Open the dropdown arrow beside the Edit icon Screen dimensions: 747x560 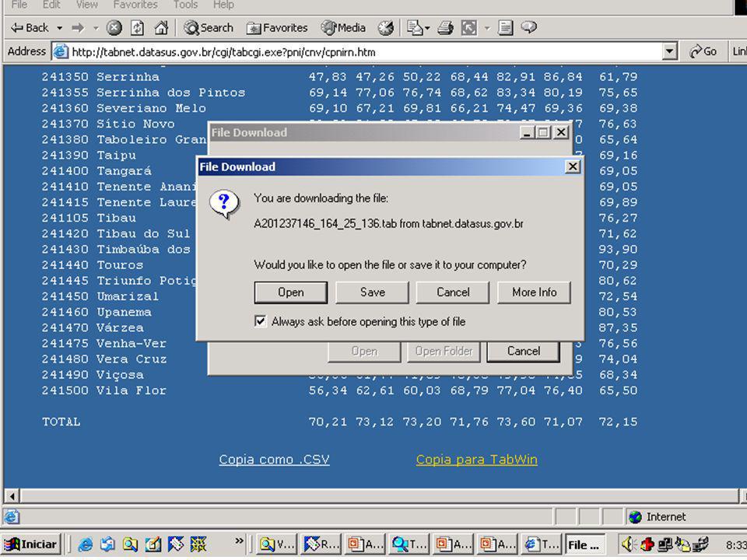[487, 28]
